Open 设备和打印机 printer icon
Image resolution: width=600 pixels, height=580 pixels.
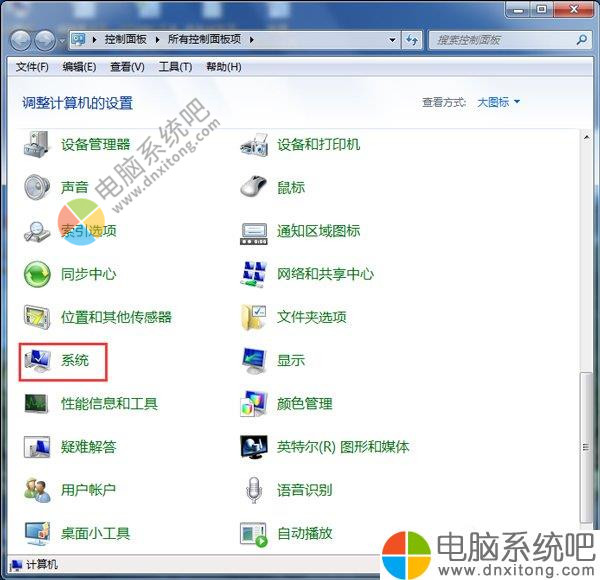pos(254,145)
